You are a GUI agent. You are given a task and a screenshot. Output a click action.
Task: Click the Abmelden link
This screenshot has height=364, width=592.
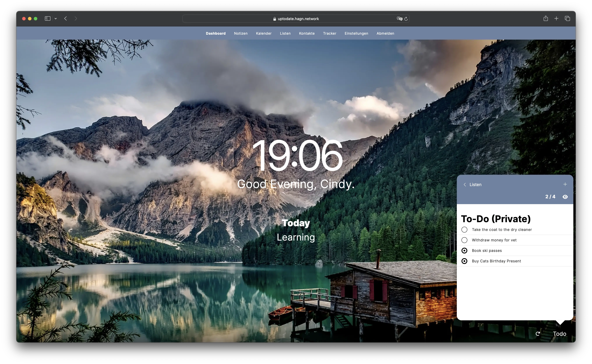[x=385, y=33]
